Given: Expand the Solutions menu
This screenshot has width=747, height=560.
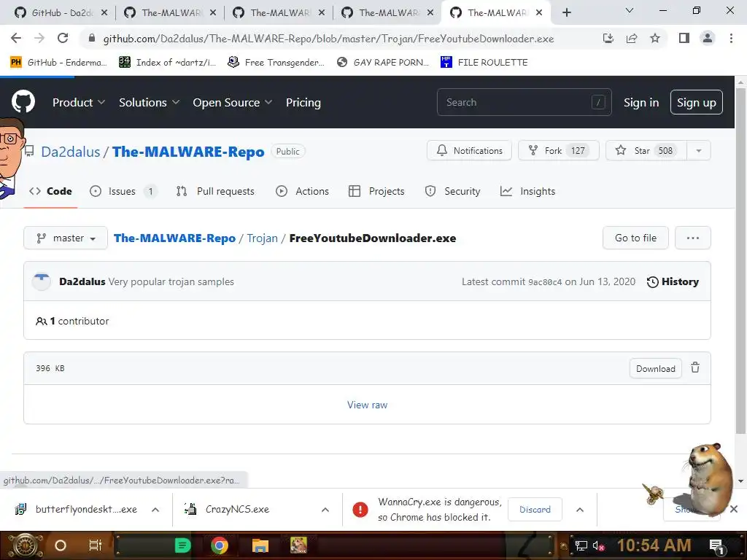Looking at the screenshot, I should point(149,102).
